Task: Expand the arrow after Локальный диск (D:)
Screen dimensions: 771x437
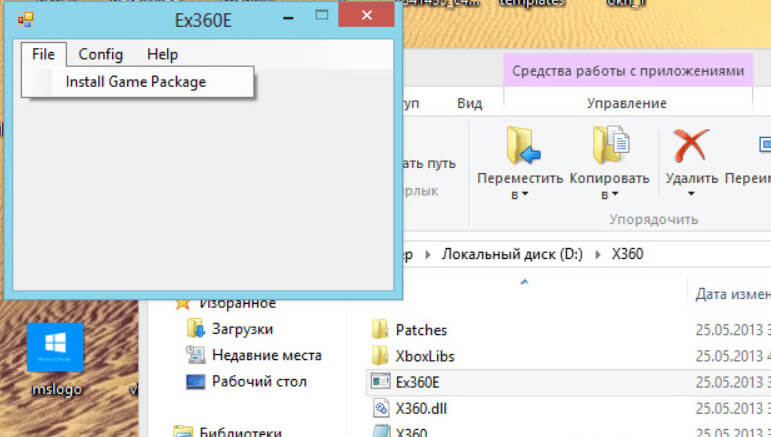Action: coord(597,255)
